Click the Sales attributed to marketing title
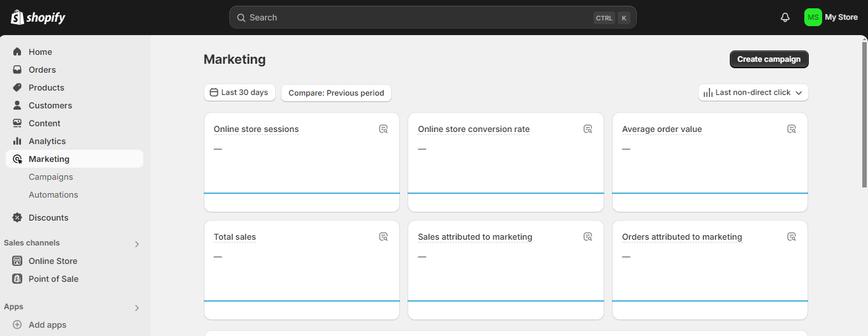The height and width of the screenshot is (336, 868). tap(475, 237)
